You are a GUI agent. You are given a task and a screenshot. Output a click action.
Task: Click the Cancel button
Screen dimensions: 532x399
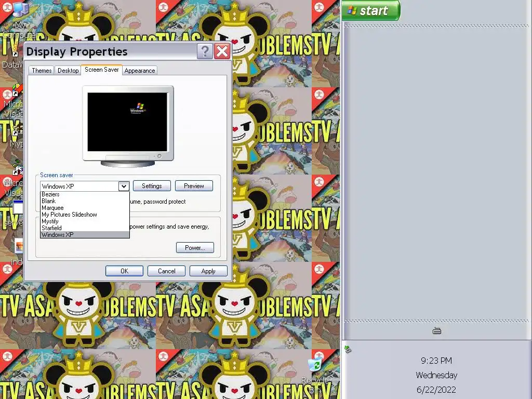pyautogui.click(x=166, y=271)
